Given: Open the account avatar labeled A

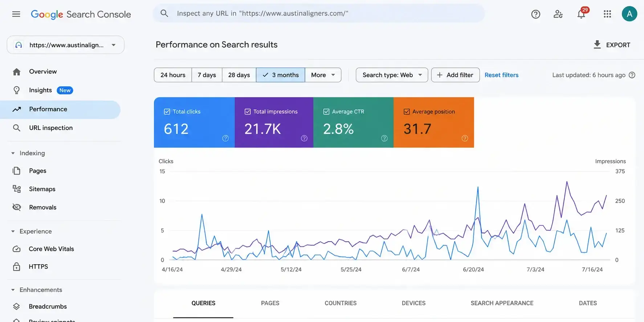Looking at the screenshot, I should click(629, 14).
